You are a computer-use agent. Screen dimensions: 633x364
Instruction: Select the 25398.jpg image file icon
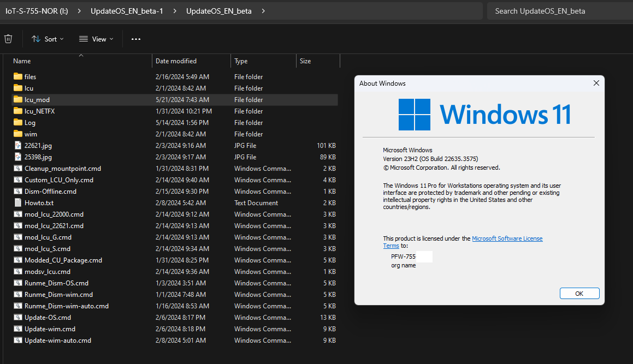pyautogui.click(x=18, y=157)
